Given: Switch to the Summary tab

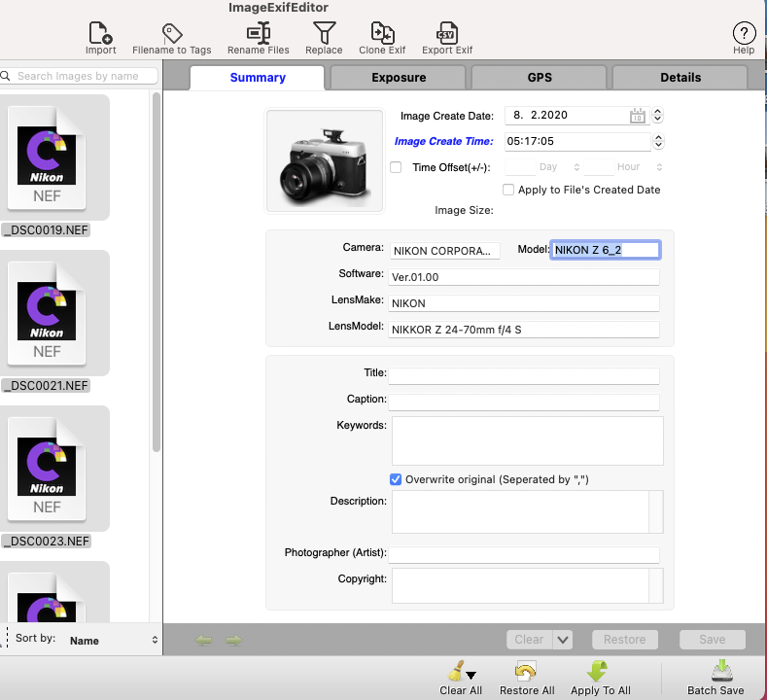Looking at the screenshot, I should coord(258,77).
